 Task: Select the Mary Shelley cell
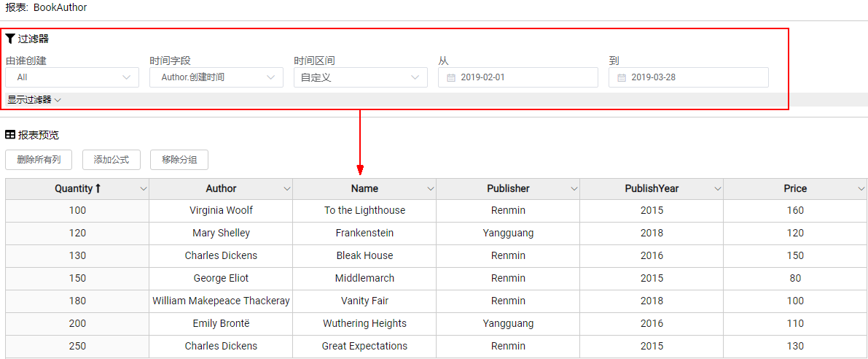coord(221,233)
